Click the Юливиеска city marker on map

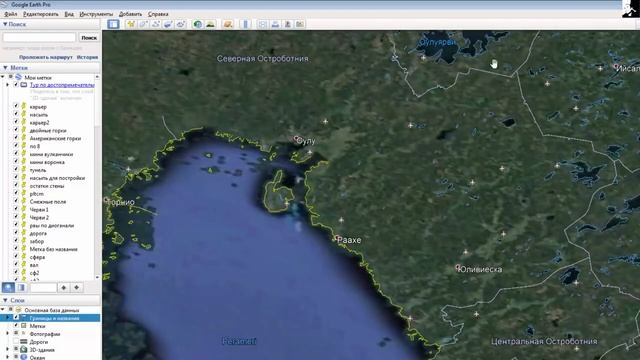(458, 267)
